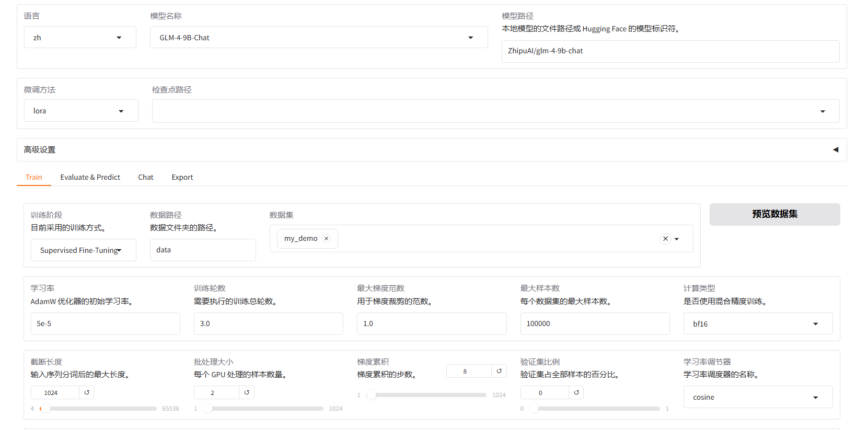The image size is (868, 430).
Task: Open the Export tab
Action: [182, 177]
